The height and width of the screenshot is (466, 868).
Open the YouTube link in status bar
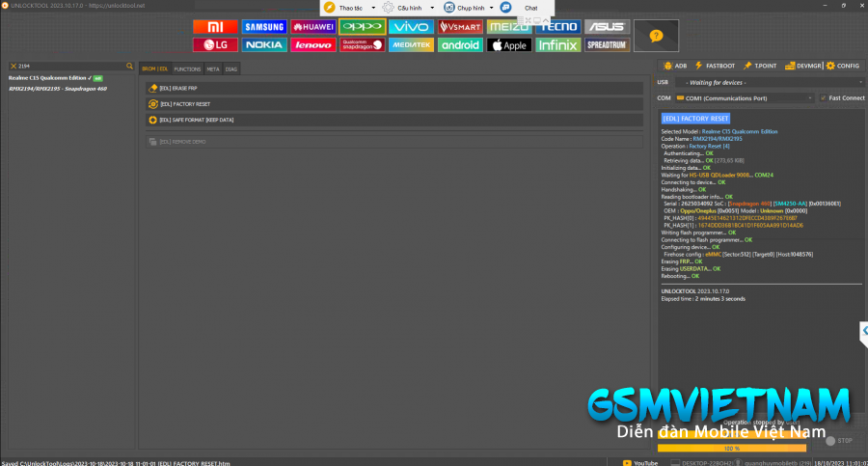pyautogui.click(x=640, y=463)
